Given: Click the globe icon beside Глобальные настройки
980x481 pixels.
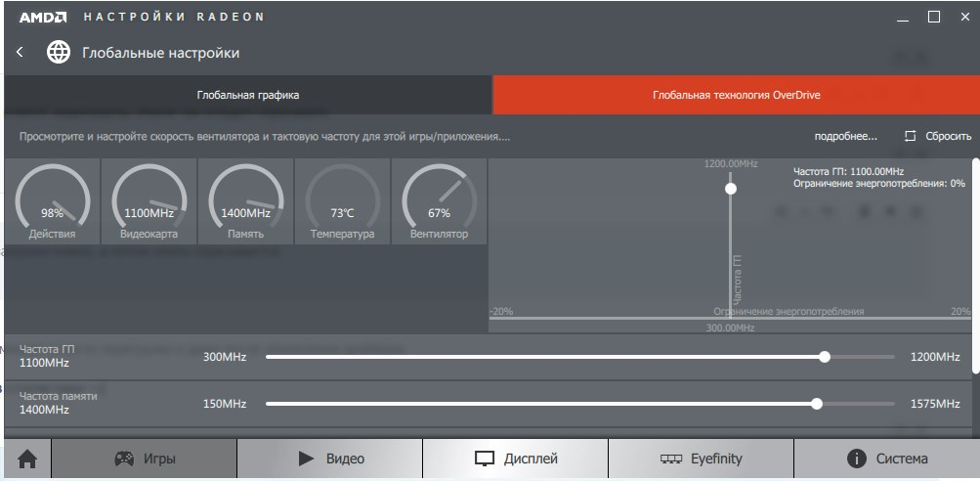Looking at the screenshot, I should point(59,53).
